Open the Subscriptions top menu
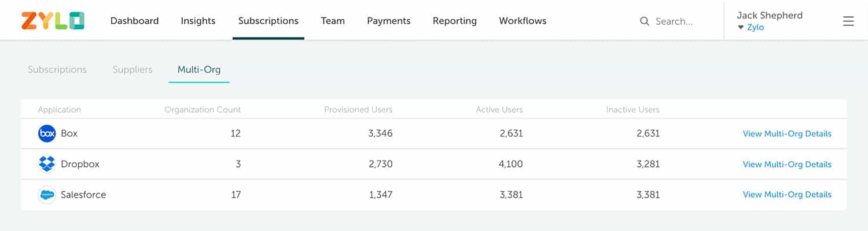Viewport: 868px width, 231px height. click(269, 21)
